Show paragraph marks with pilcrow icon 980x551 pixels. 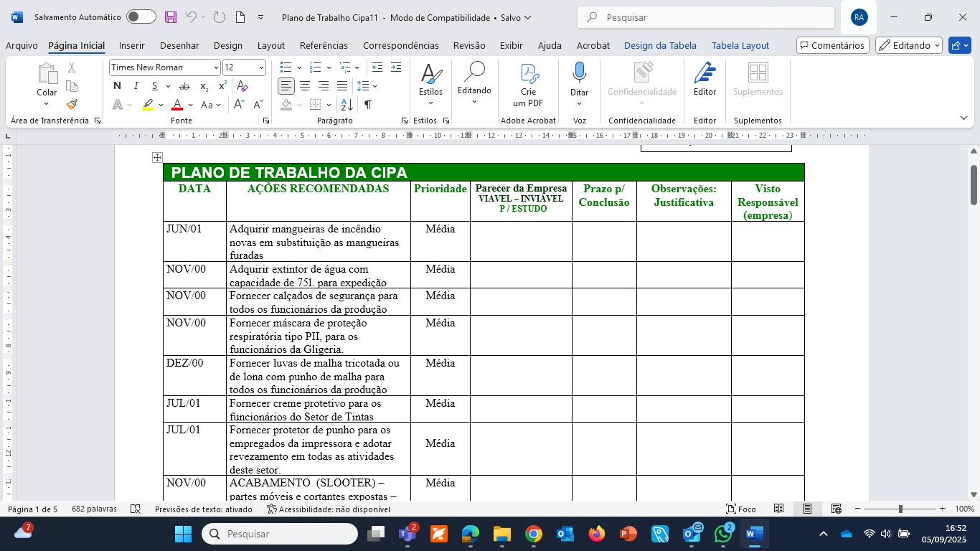pyautogui.click(x=368, y=105)
